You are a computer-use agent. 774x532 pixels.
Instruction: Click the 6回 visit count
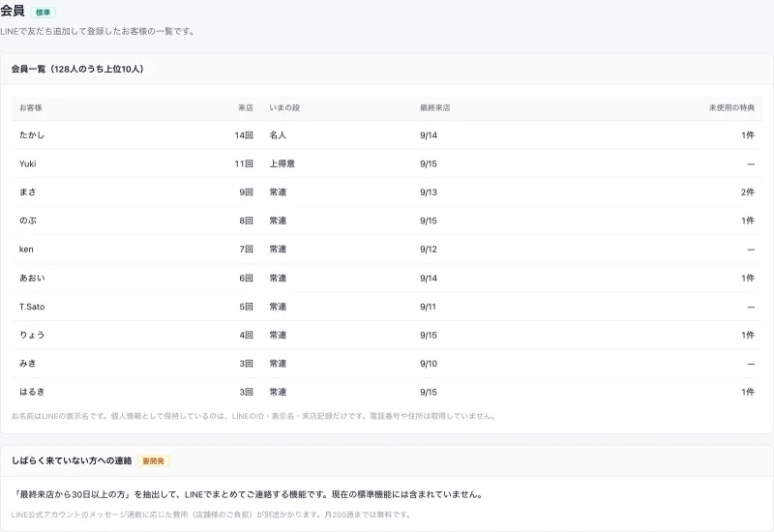coord(247,278)
